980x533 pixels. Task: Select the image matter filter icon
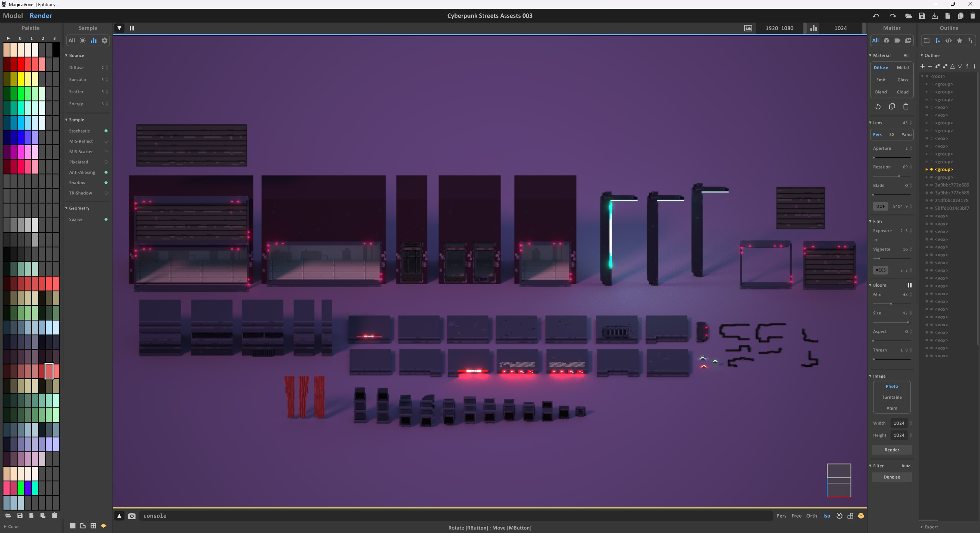(908, 41)
